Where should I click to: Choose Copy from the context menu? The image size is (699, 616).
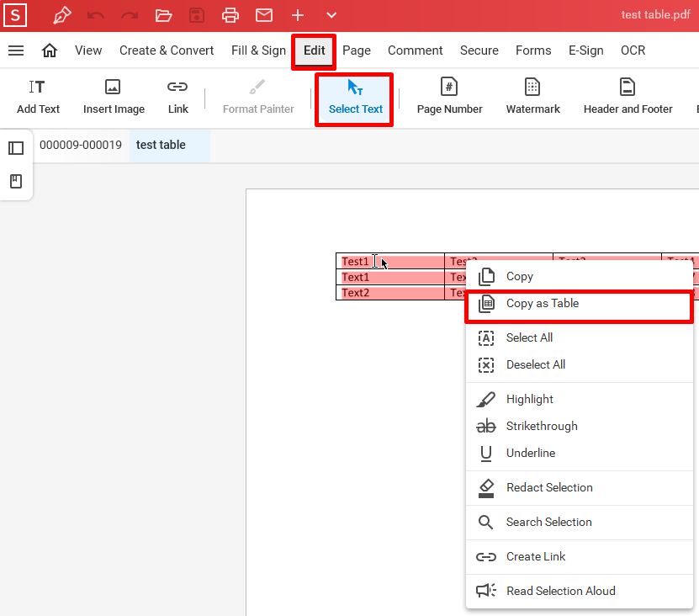tap(579, 277)
